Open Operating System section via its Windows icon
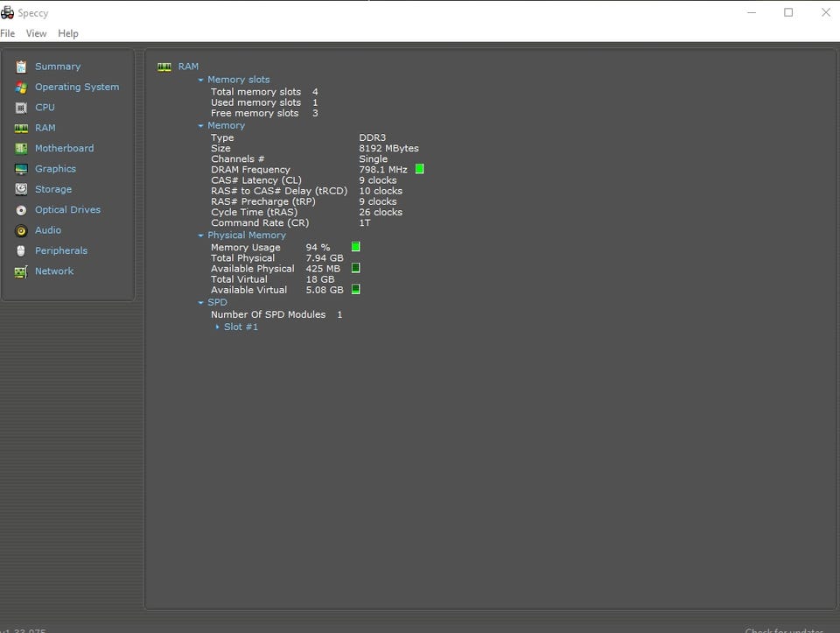Screen dimensions: 840x633 (x=21, y=88)
